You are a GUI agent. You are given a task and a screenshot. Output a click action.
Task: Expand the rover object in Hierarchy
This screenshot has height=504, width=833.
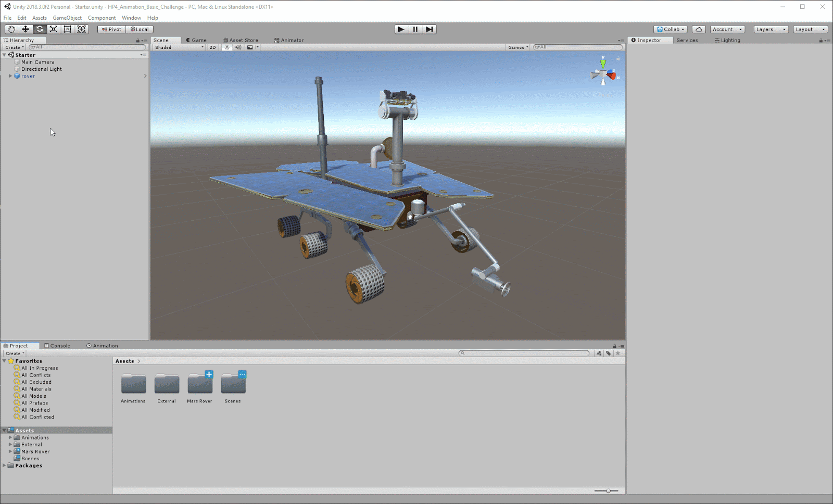pyautogui.click(x=10, y=76)
